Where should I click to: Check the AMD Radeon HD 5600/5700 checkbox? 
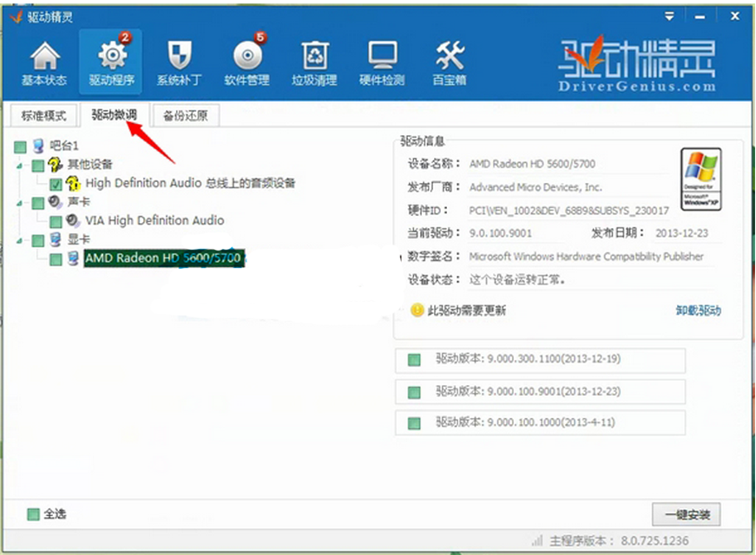point(56,259)
